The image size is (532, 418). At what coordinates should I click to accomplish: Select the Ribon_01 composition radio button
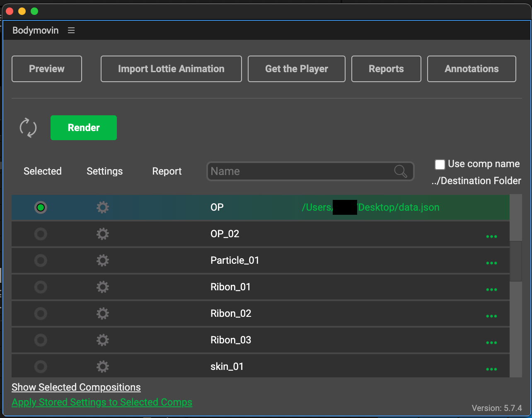41,287
